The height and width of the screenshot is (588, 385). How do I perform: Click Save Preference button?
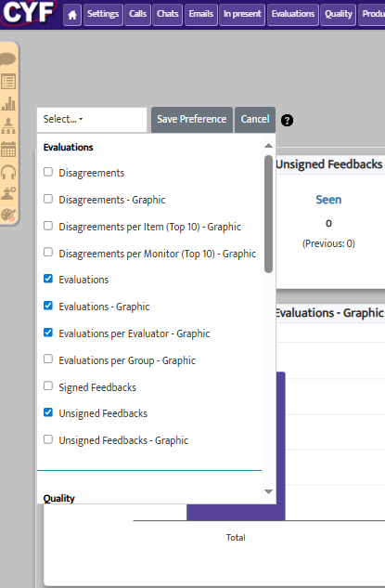(192, 119)
